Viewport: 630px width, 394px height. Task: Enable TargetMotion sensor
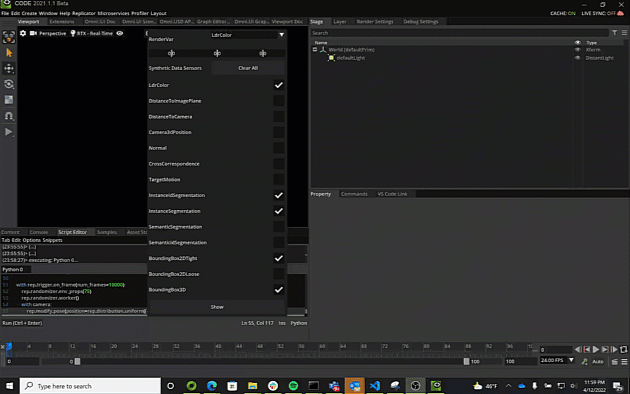pos(278,180)
